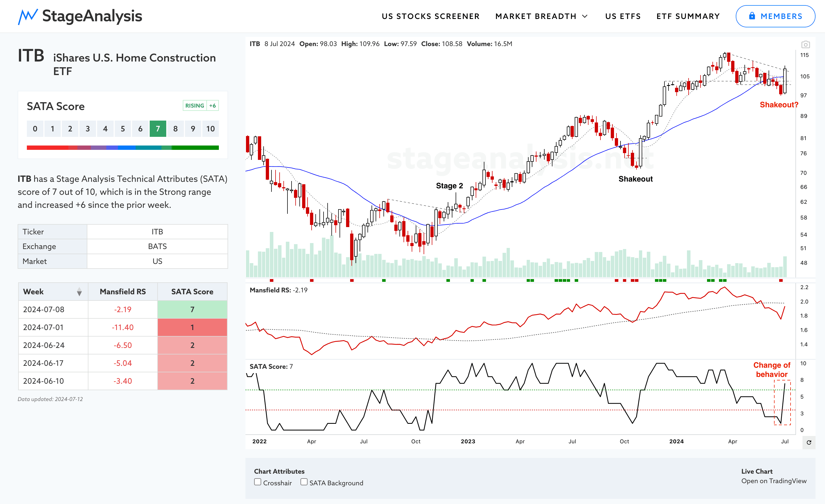Sort the table by the Week arrows
The height and width of the screenshot is (504, 825).
pyautogui.click(x=79, y=292)
